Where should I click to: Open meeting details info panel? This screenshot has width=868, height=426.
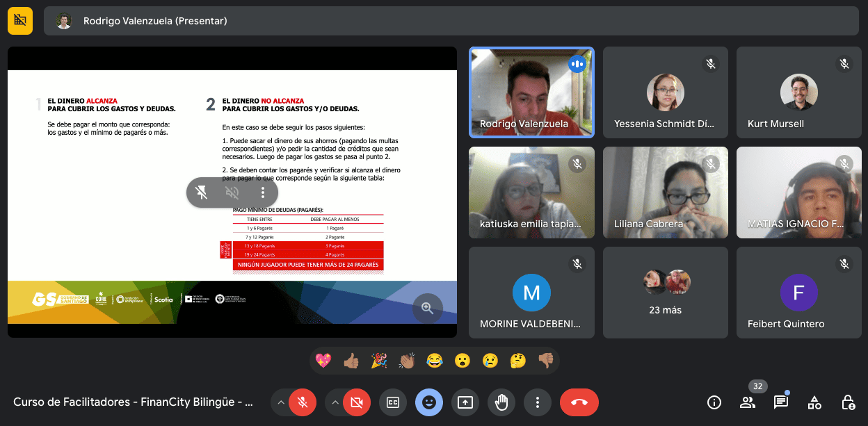point(714,402)
